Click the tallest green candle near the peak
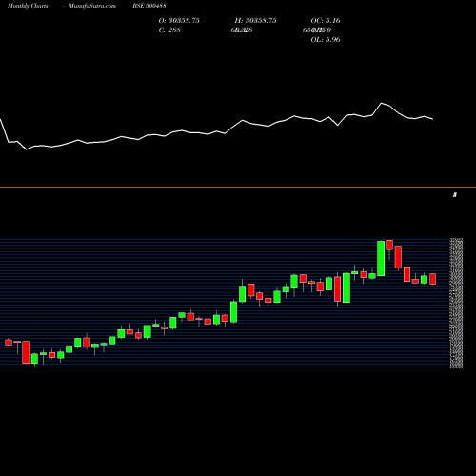 coord(381,258)
